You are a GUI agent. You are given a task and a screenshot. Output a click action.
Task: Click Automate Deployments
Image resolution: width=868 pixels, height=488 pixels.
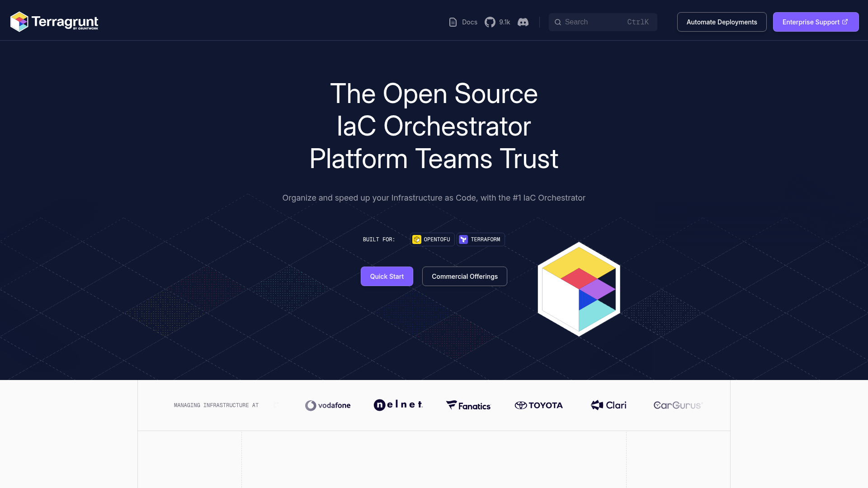click(722, 22)
